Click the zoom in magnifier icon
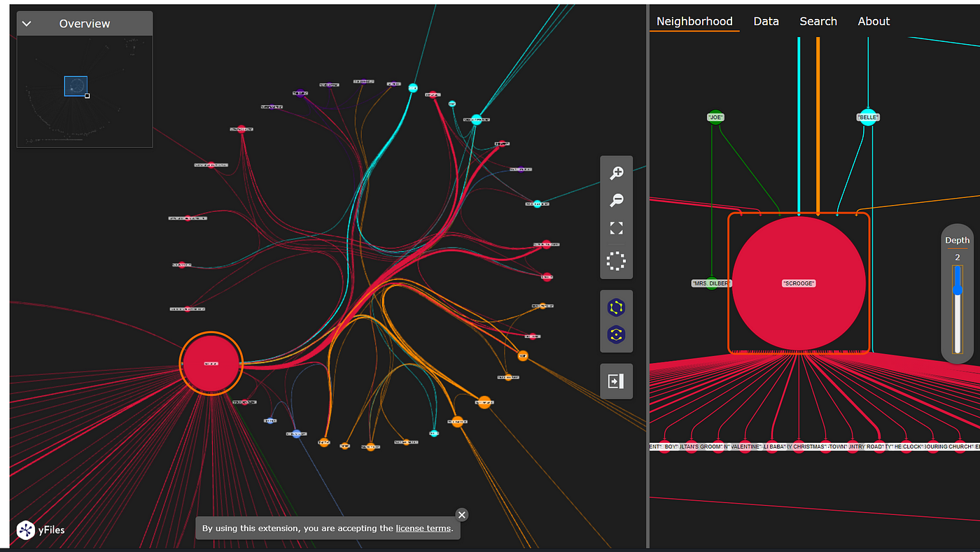 click(x=616, y=174)
